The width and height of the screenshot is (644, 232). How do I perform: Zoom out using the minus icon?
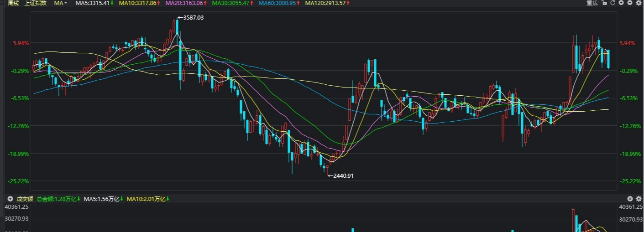(x=630, y=3)
